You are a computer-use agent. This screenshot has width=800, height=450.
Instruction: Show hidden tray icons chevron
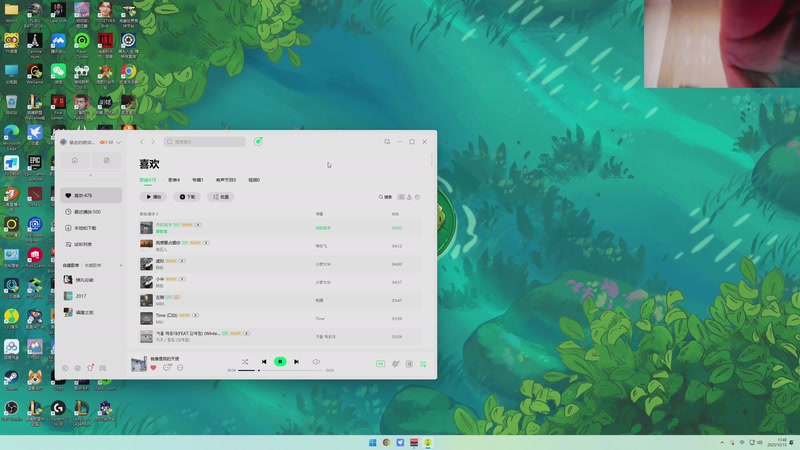click(722, 443)
